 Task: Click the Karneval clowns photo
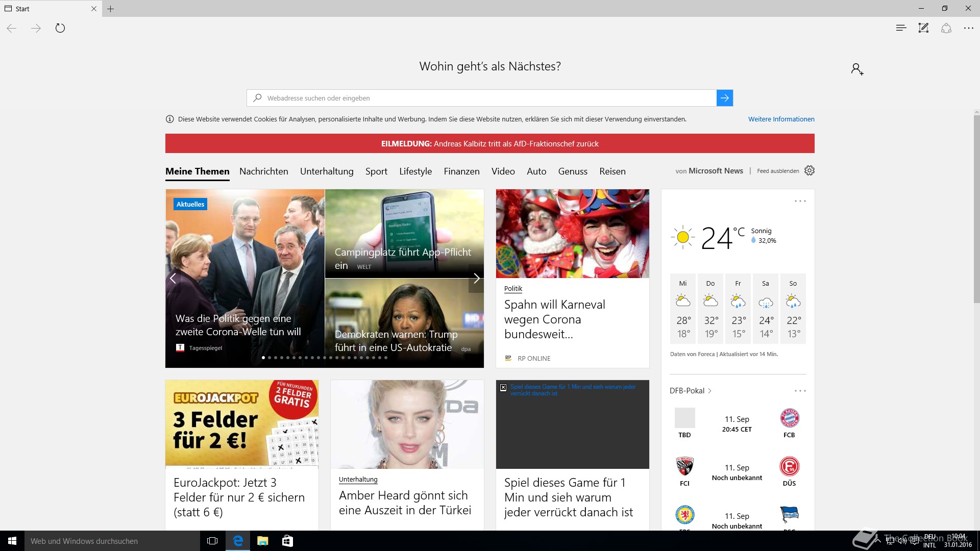click(573, 234)
